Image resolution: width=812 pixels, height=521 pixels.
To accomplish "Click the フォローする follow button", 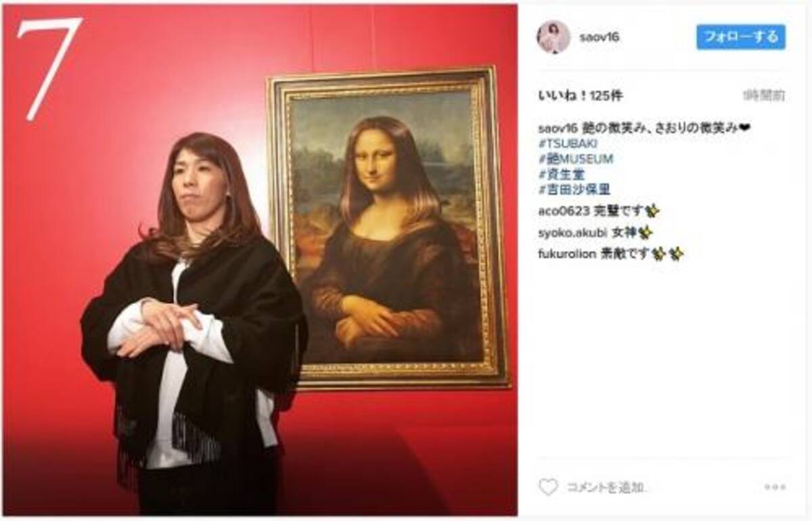I will click(x=741, y=37).
